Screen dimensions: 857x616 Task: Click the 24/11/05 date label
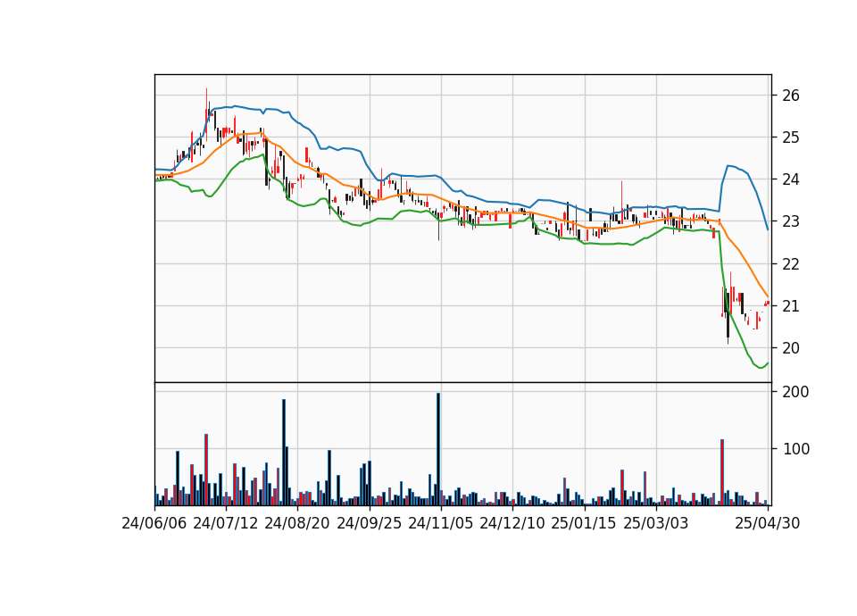point(441,523)
